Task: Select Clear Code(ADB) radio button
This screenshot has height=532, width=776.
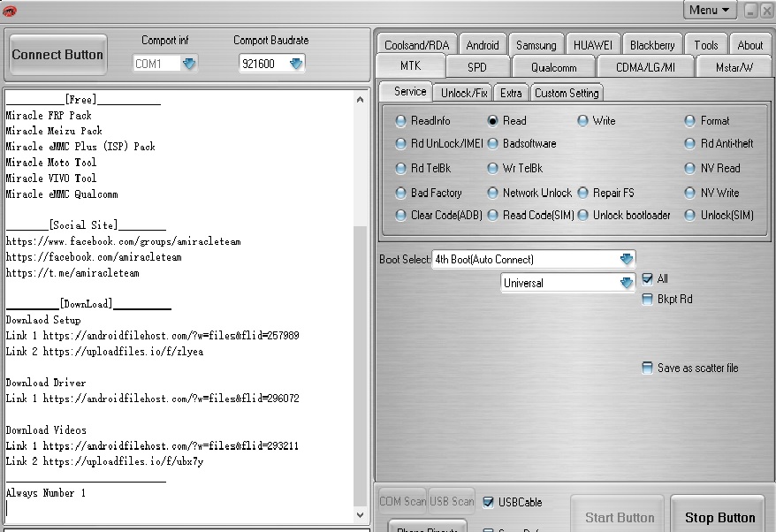Action: (x=401, y=216)
